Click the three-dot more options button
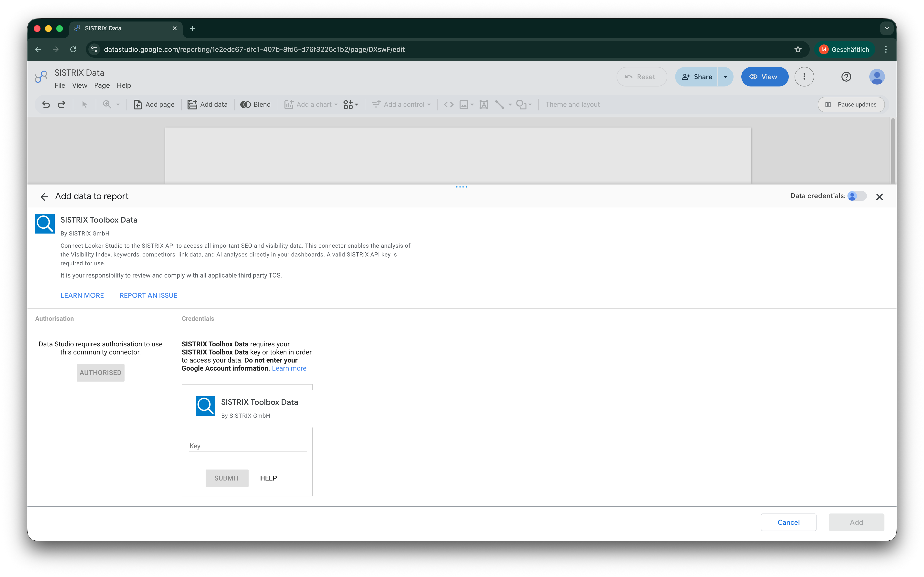This screenshot has width=924, height=577. pos(804,77)
